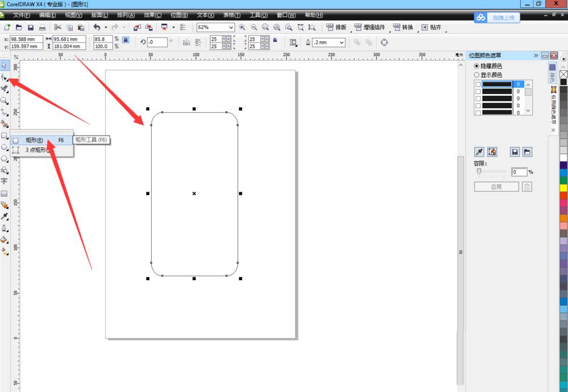Select the Eyedropper tool in toolbox
Viewport: 568px width, 392px height.
(5, 217)
